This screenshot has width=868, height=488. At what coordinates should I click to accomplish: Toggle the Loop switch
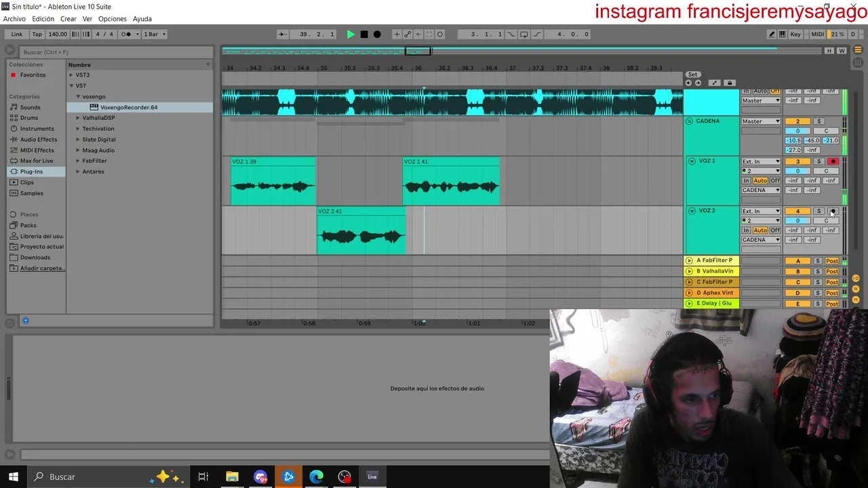point(524,34)
